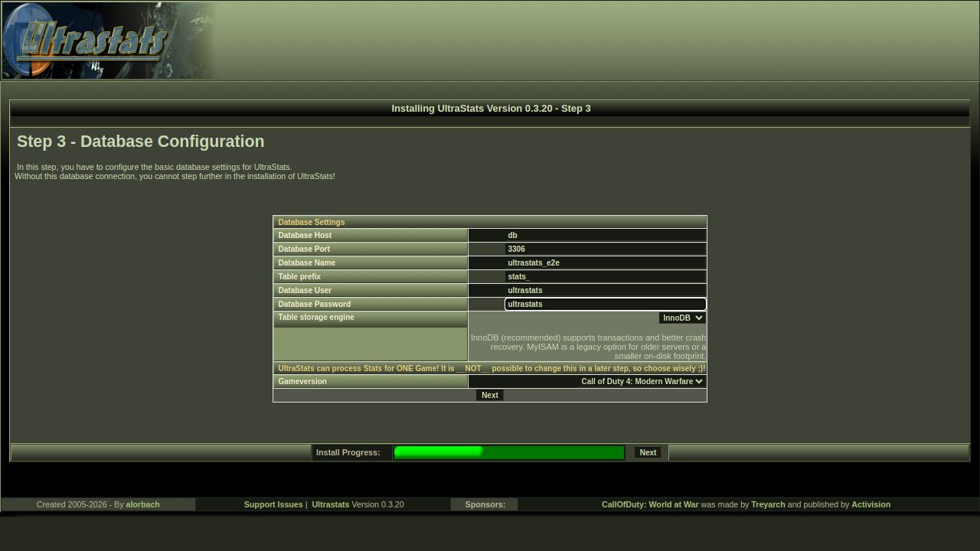Click the Activision publisher link

871,504
